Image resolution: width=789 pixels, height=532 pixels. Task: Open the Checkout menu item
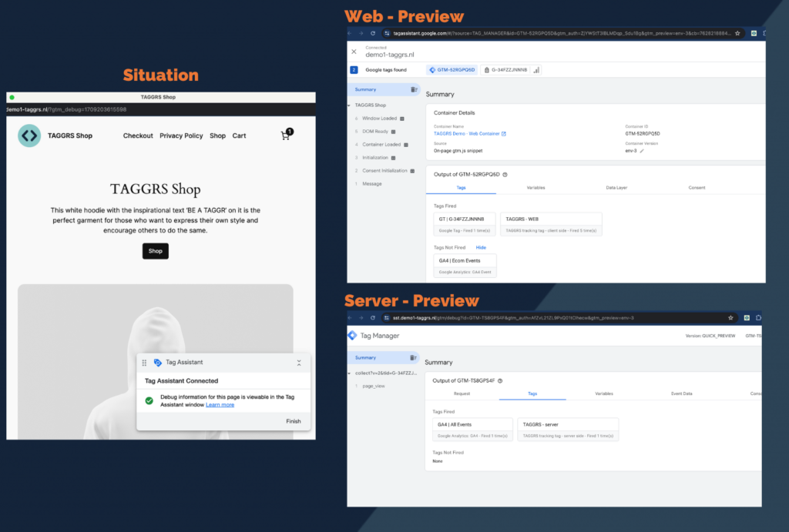click(138, 136)
